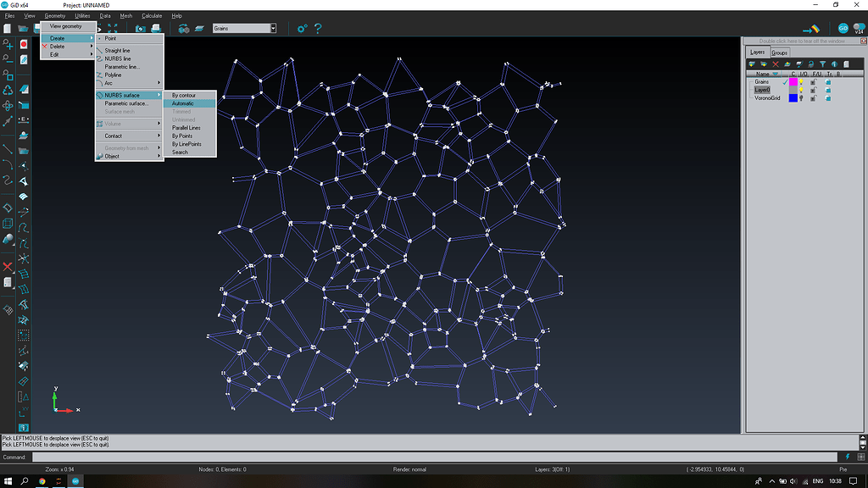The height and width of the screenshot is (488, 868).
Task: Click the layer info icon in Layers panel
Action: tap(834, 64)
